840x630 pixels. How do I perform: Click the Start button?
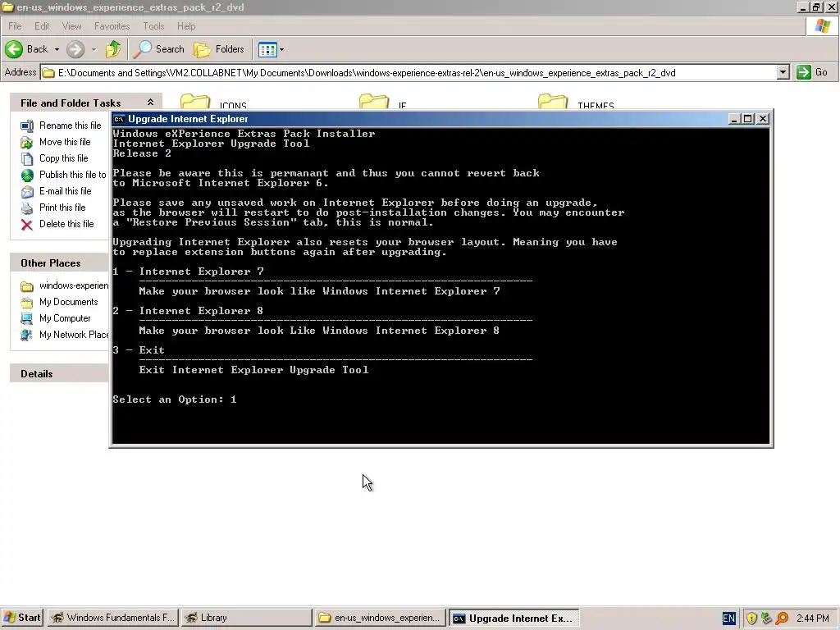pos(22,618)
